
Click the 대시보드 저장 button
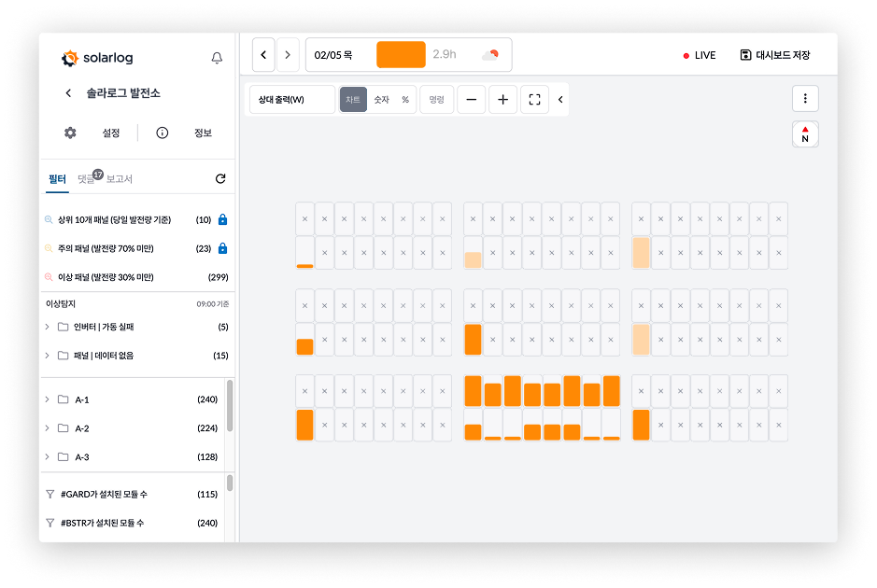(x=775, y=55)
